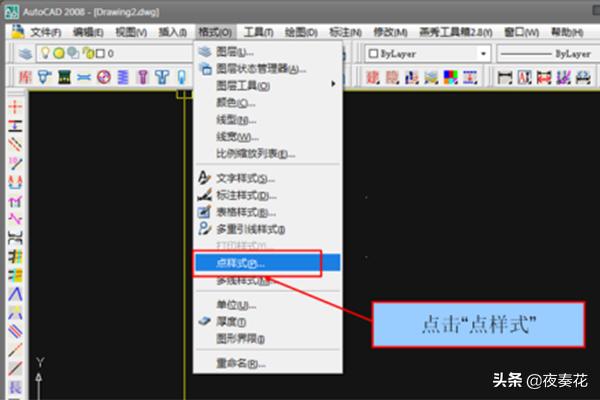Choose 线型(N)... from the Format menu

268,119
